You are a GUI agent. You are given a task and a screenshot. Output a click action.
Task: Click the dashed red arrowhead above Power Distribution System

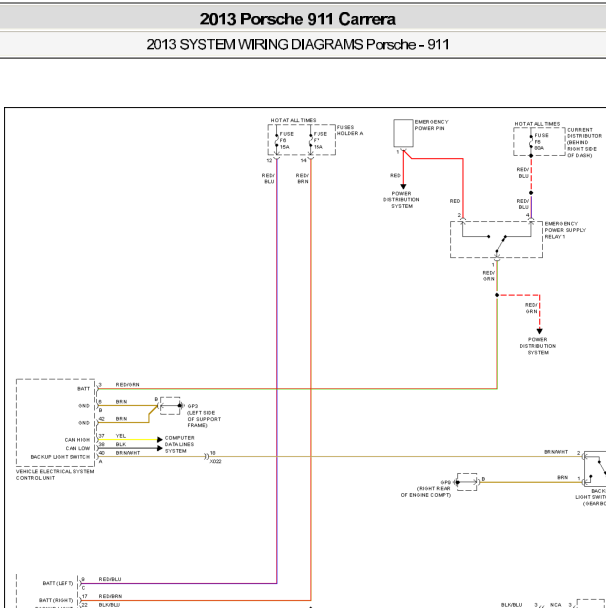tap(539, 331)
